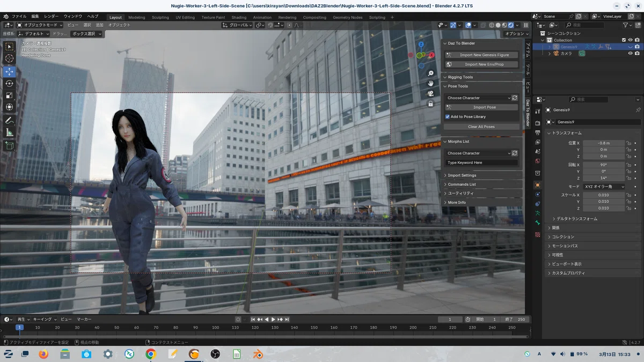
Task: Expand the Import Settings panel
Action: click(445, 175)
